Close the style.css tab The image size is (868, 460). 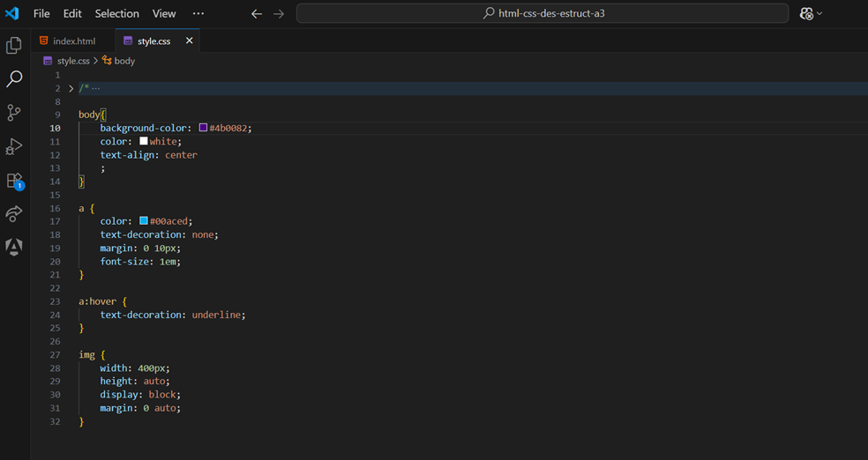pos(190,41)
